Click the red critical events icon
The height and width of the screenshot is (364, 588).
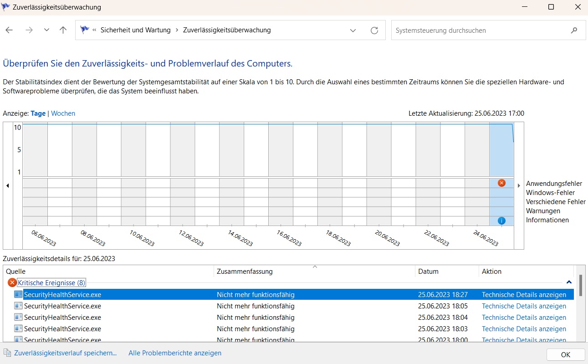point(12,283)
